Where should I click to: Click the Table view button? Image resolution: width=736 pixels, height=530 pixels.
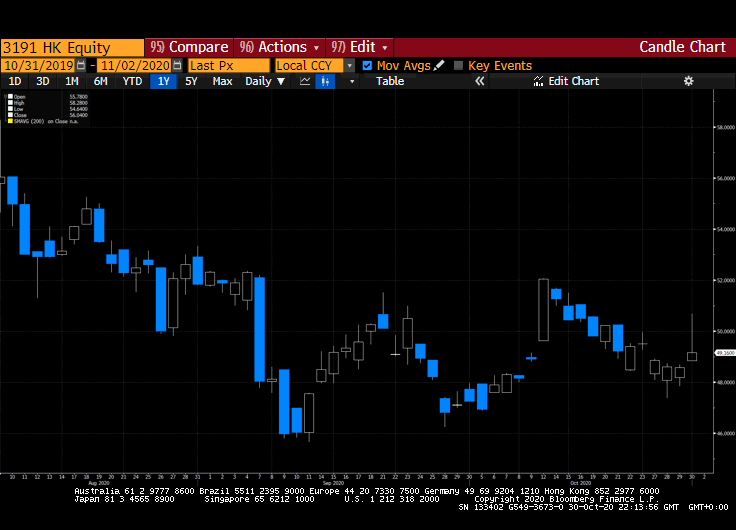point(390,81)
